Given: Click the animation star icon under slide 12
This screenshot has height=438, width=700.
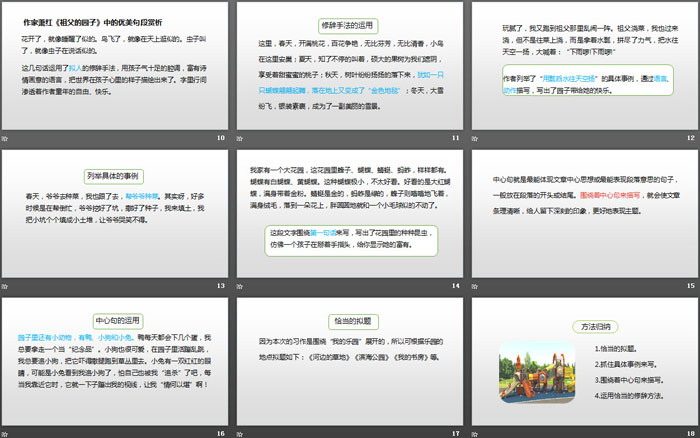Looking at the screenshot, I should [476, 138].
